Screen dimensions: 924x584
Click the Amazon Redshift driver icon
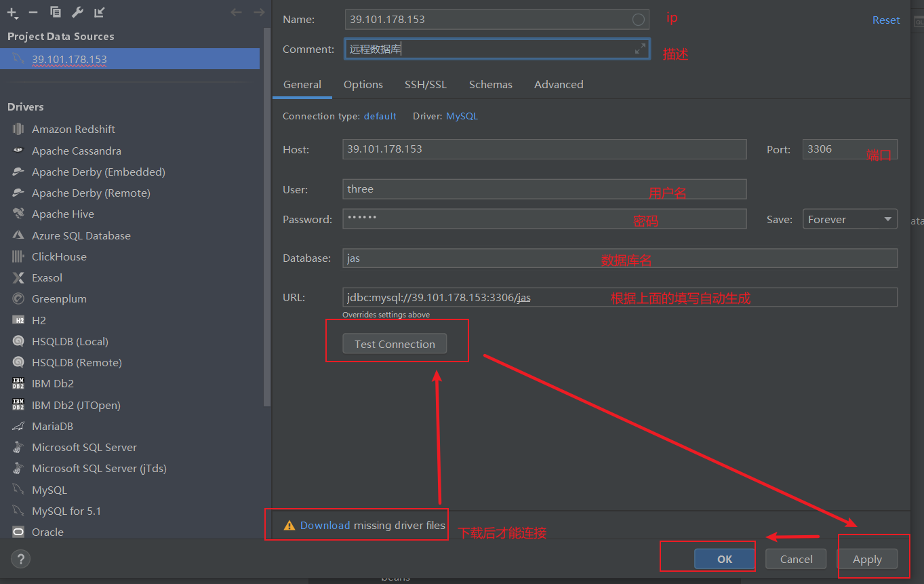tap(18, 129)
